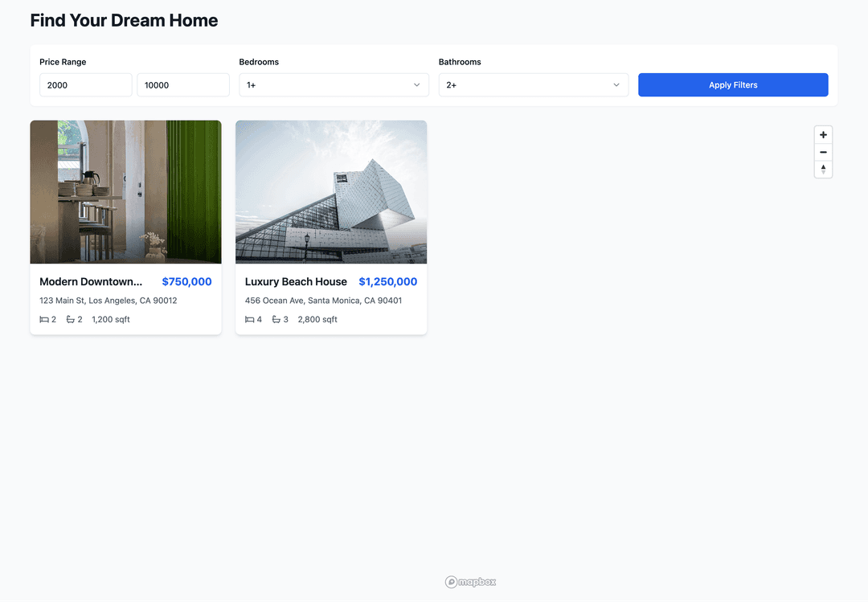Click the map zoom in icon
868x602 pixels.
click(823, 134)
